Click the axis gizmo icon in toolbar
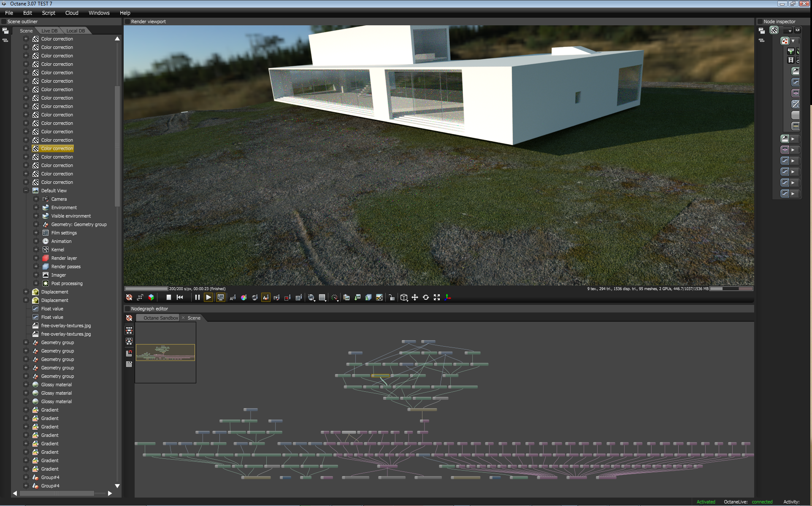Image resolution: width=812 pixels, height=506 pixels. pyautogui.click(x=448, y=298)
